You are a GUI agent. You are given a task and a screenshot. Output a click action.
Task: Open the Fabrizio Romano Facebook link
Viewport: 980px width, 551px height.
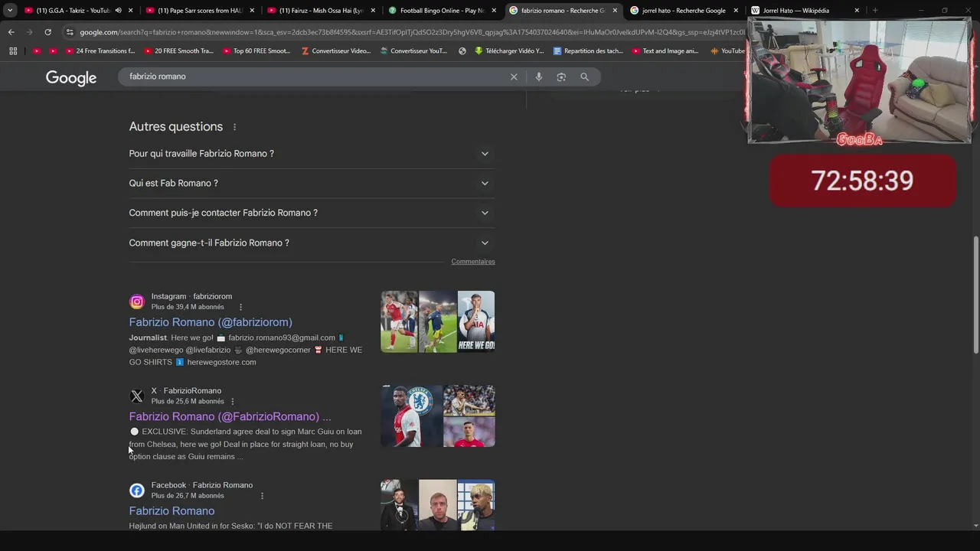[x=171, y=511]
